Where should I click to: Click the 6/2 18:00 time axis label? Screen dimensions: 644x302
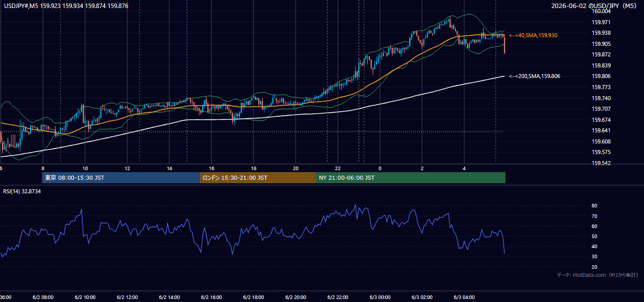click(x=253, y=297)
